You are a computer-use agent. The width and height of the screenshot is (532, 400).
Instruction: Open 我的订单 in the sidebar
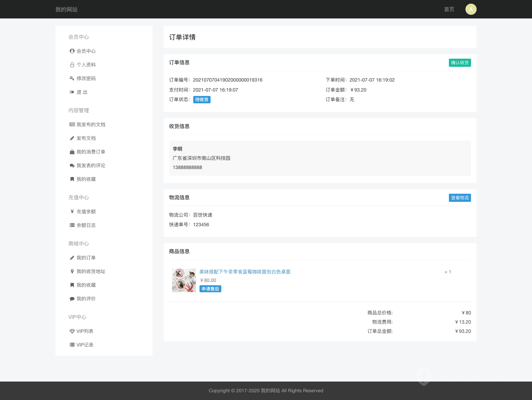pyautogui.click(x=86, y=258)
